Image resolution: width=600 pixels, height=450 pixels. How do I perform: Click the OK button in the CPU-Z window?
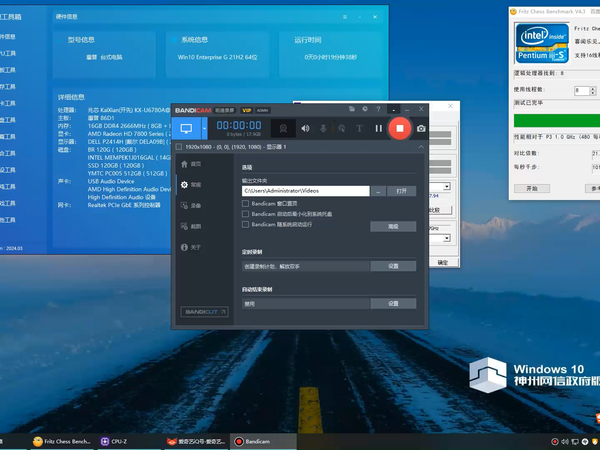443,262
